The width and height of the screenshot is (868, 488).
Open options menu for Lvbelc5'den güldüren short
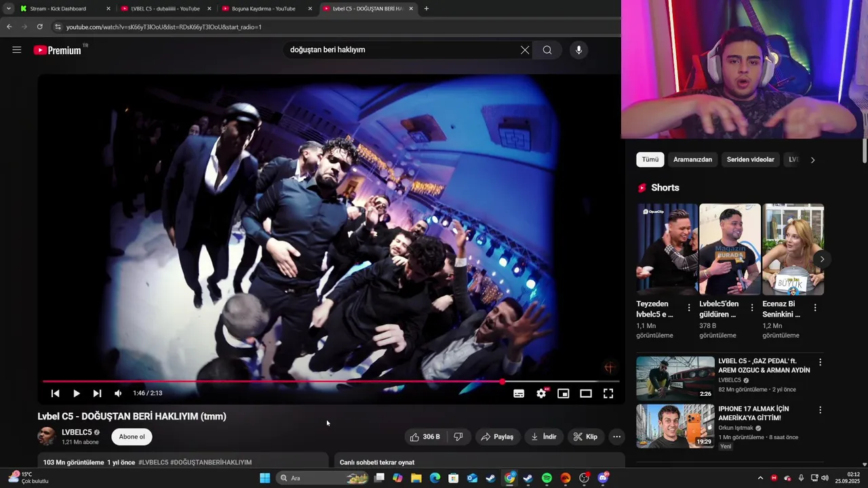(x=752, y=308)
